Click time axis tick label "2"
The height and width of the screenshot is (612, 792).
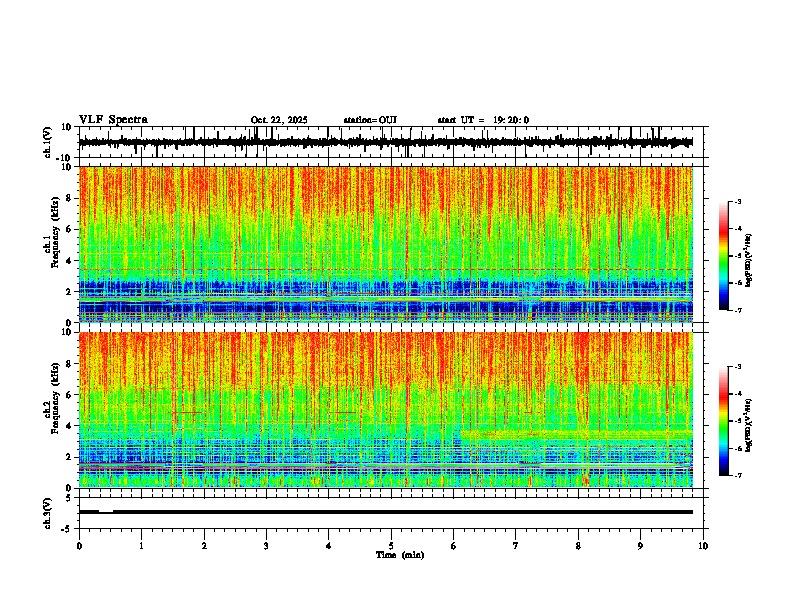click(204, 546)
